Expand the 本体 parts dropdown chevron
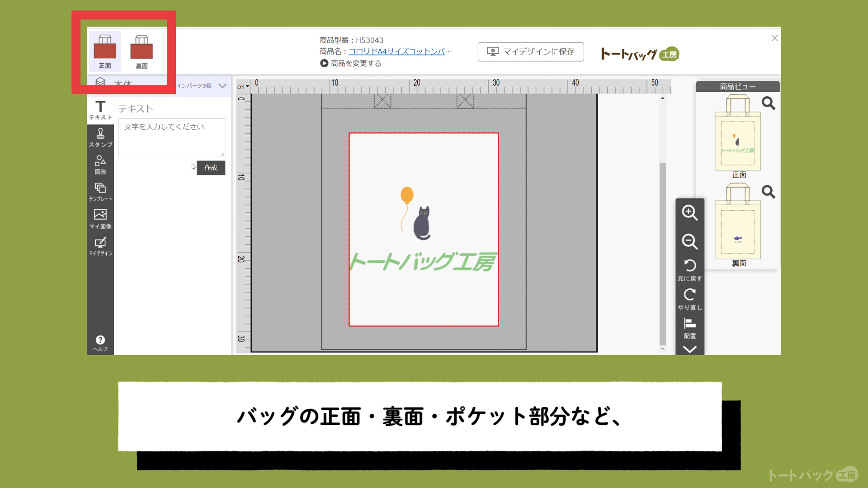 click(x=222, y=85)
